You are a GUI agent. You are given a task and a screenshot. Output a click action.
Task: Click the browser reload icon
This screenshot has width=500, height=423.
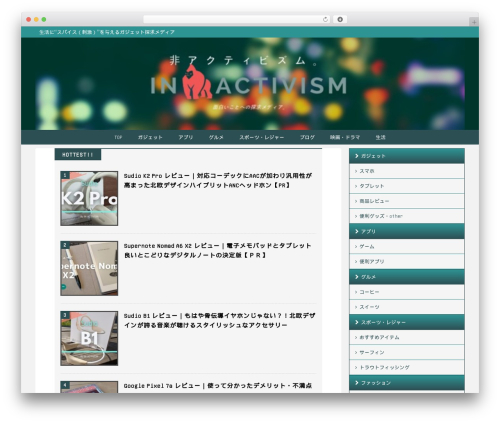pyautogui.click(x=325, y=19)
